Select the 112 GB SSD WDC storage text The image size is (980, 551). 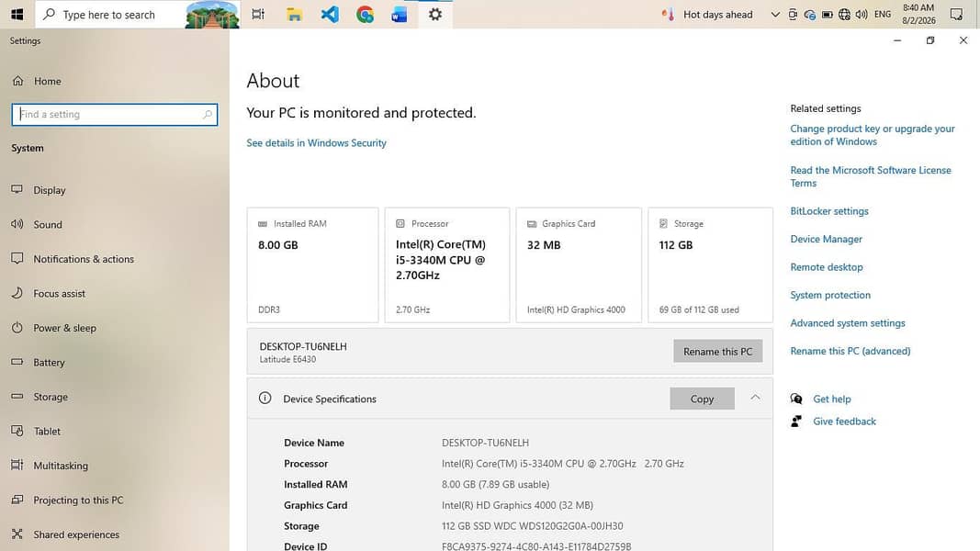pyautogui.click(x=532, y=526)
